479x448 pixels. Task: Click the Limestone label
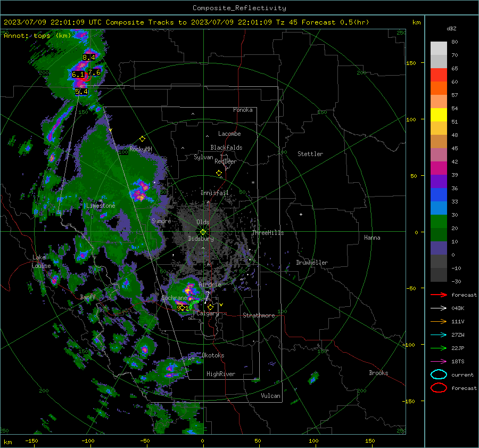coord(101,206)
